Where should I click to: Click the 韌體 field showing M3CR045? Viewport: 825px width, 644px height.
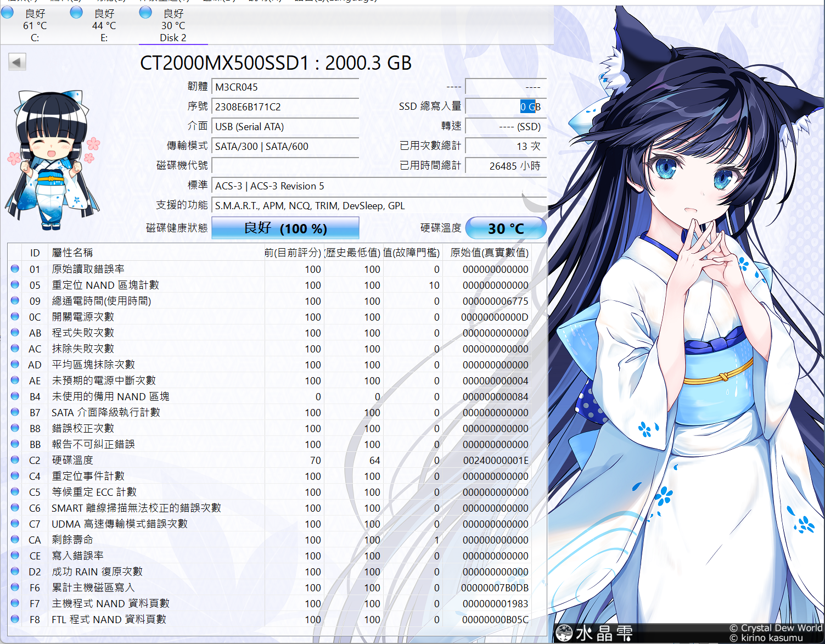coord(285,87)
